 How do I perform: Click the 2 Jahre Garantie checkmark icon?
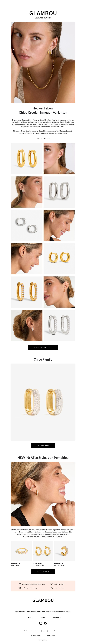[52, 584]
